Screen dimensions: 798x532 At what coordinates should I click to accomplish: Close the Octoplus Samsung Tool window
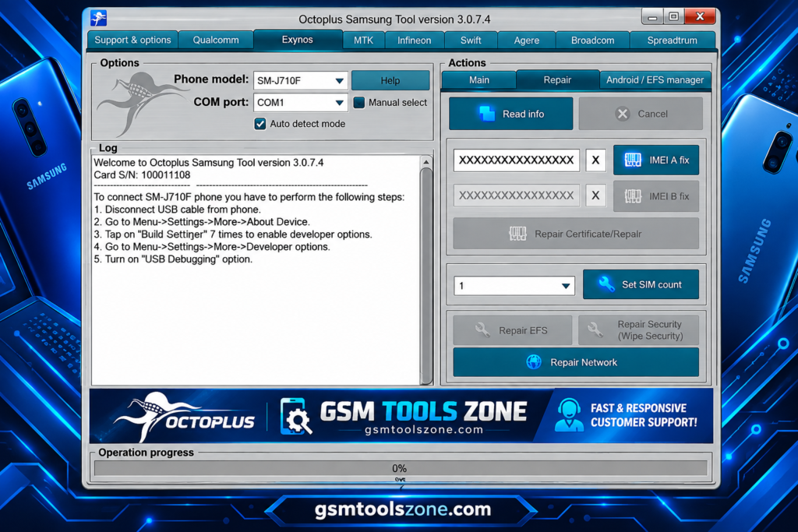(701, 16)
